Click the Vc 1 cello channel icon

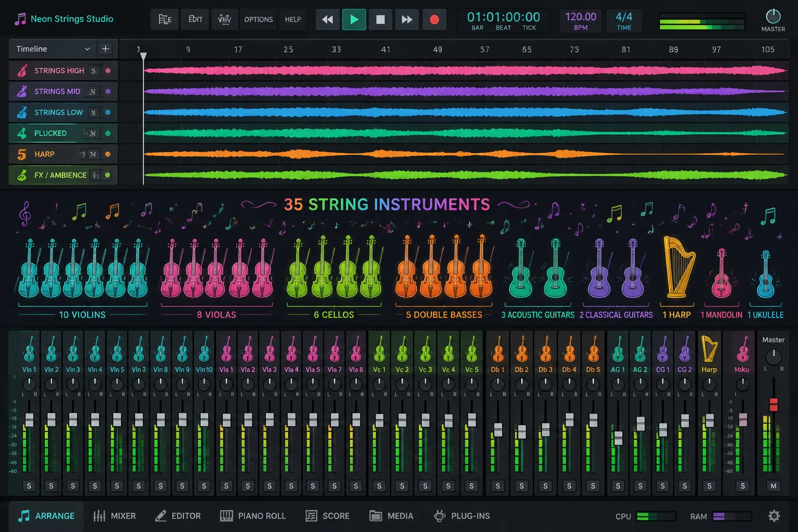[379, 349]
